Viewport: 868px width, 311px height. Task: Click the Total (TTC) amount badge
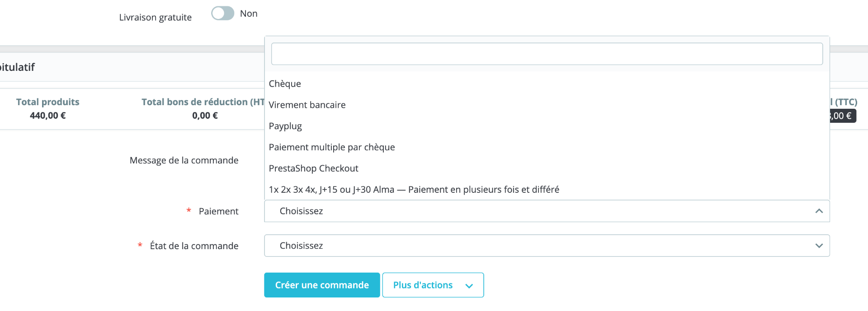tap(842, 116)
